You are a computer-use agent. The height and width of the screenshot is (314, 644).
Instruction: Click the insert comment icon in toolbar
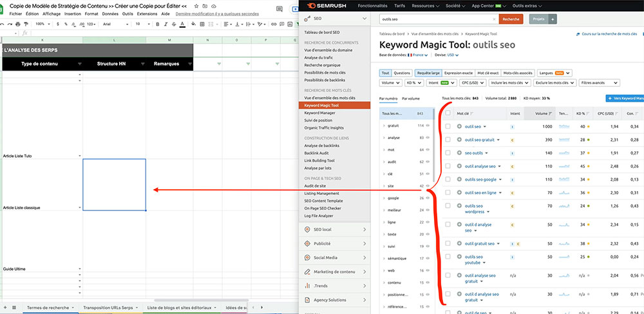(x=282, y=24)
